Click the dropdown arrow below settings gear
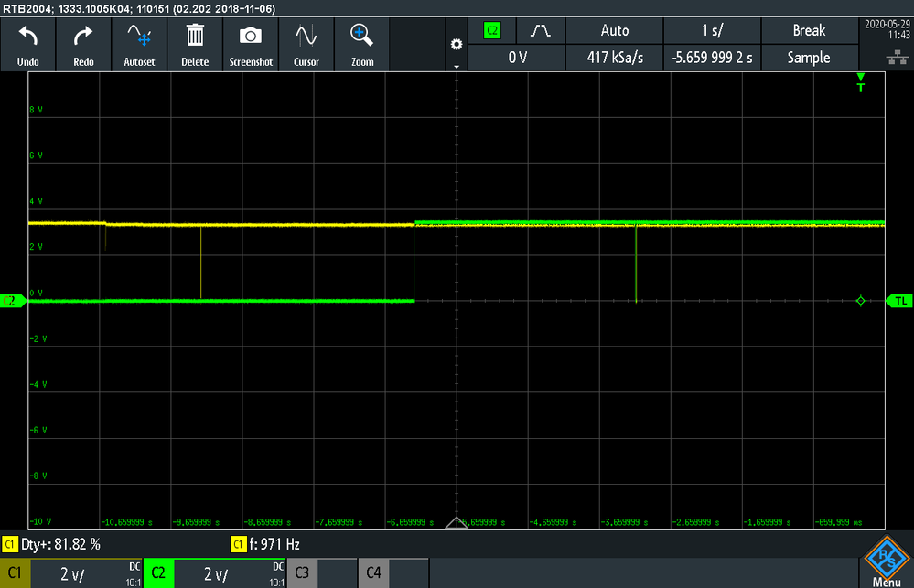Viewport: 914px width, 588px height. 457,67
